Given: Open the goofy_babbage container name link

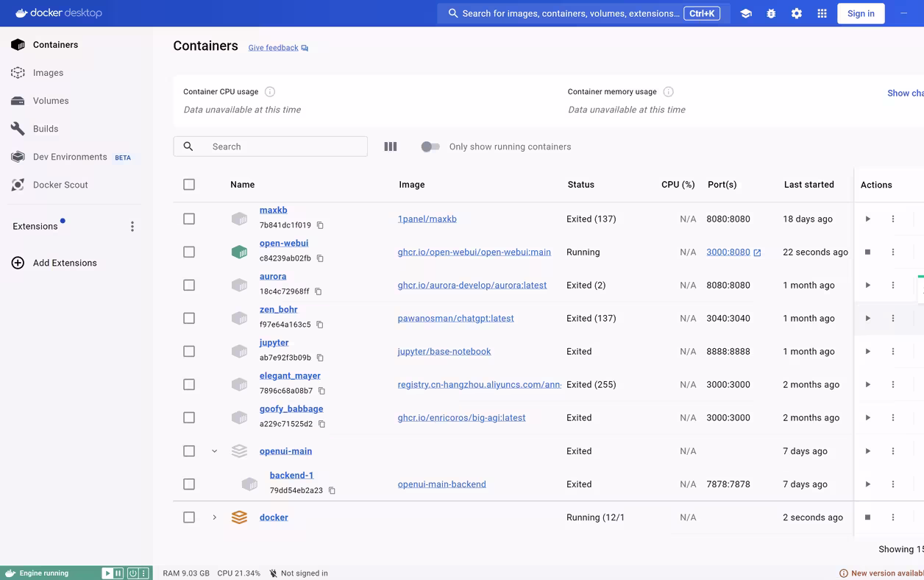Looking at the screenshot, I should click(291, 409).
